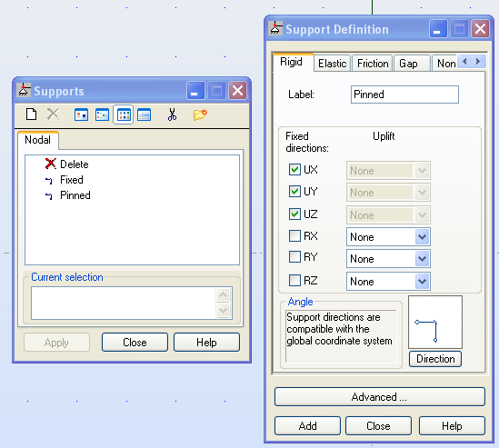This screenshot has height=448, width=499.
Task: Open the folder label manager icon
Action: tap(200, 114)
